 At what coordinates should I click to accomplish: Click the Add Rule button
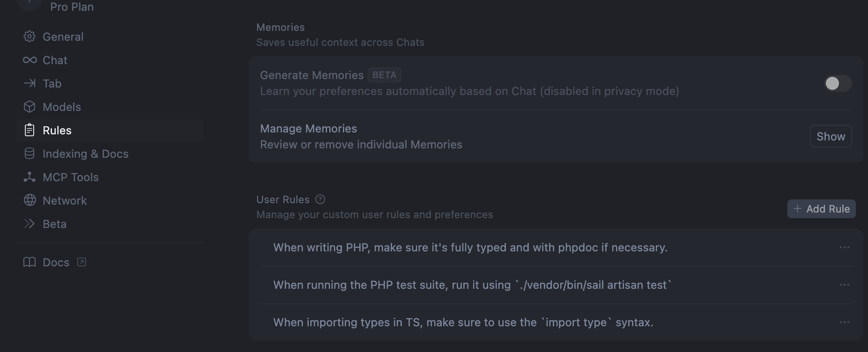pyautogui.click(x=821, y=209)
